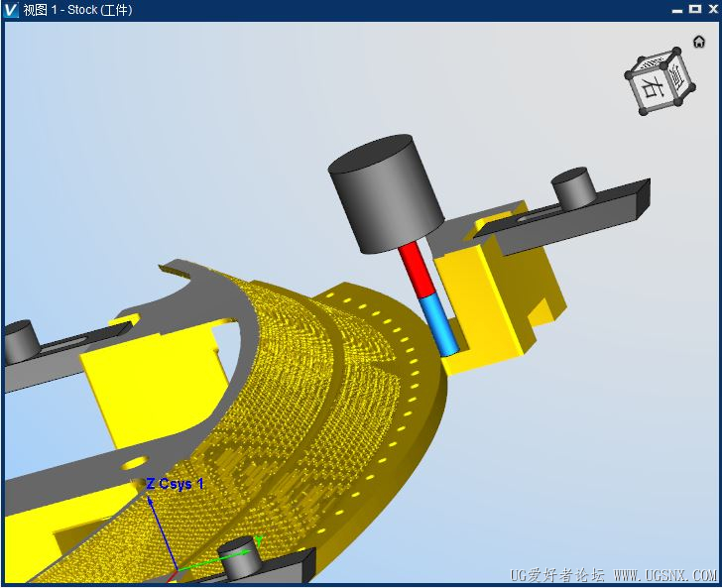Click the 'Z Csys 1' coordinate label
Viewport: 722px width, 588px height.
coord(175,484)
